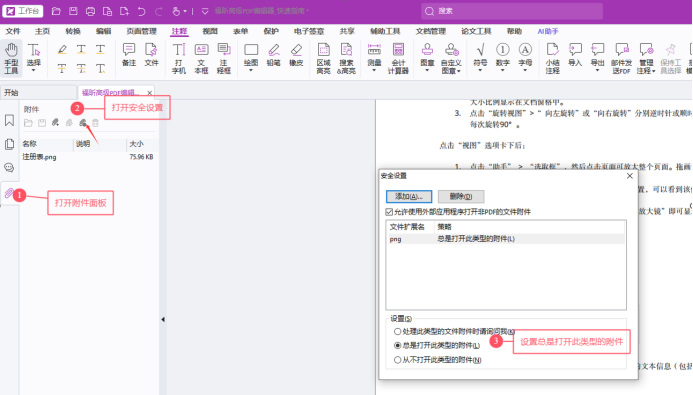Switch to the 电子签章 ribbon tab
693x395 pixels.
coord(309,31)
